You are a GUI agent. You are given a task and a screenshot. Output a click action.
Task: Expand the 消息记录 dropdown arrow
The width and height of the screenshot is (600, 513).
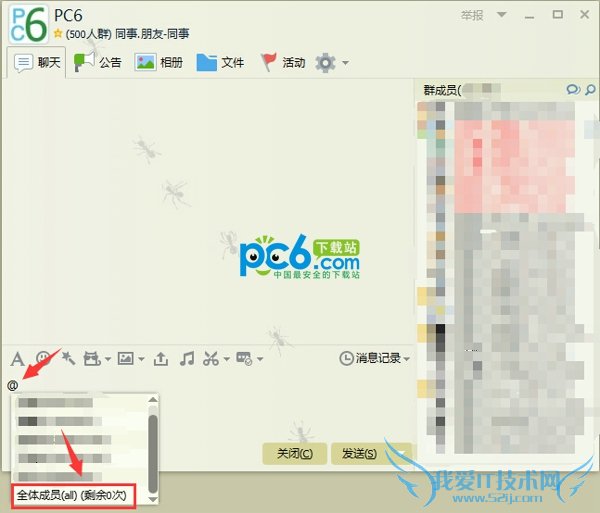[407, 359]
